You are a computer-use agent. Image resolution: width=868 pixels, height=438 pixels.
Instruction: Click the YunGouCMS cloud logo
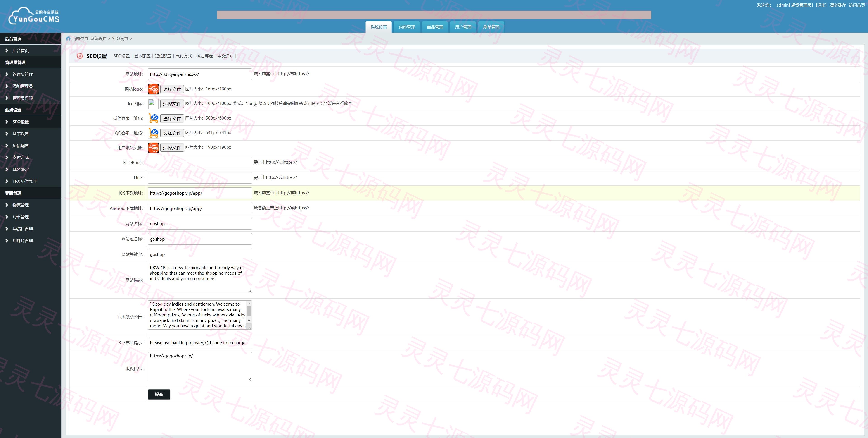[x=34, y=16]
